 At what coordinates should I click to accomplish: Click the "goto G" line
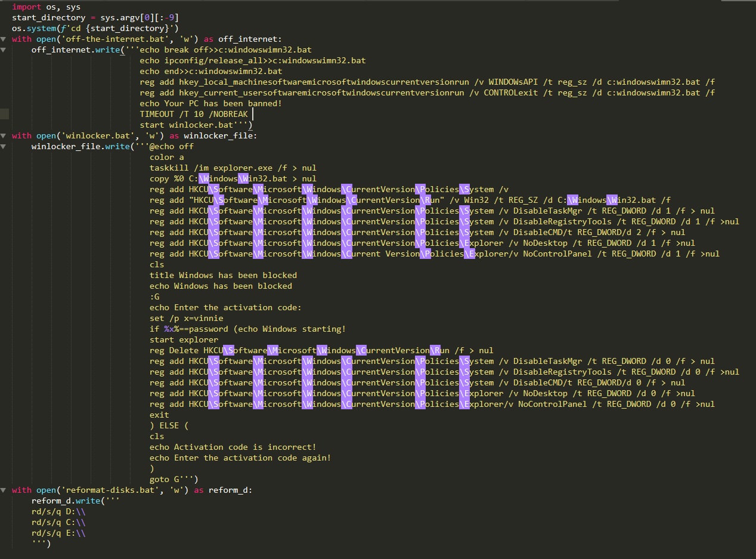174,479
